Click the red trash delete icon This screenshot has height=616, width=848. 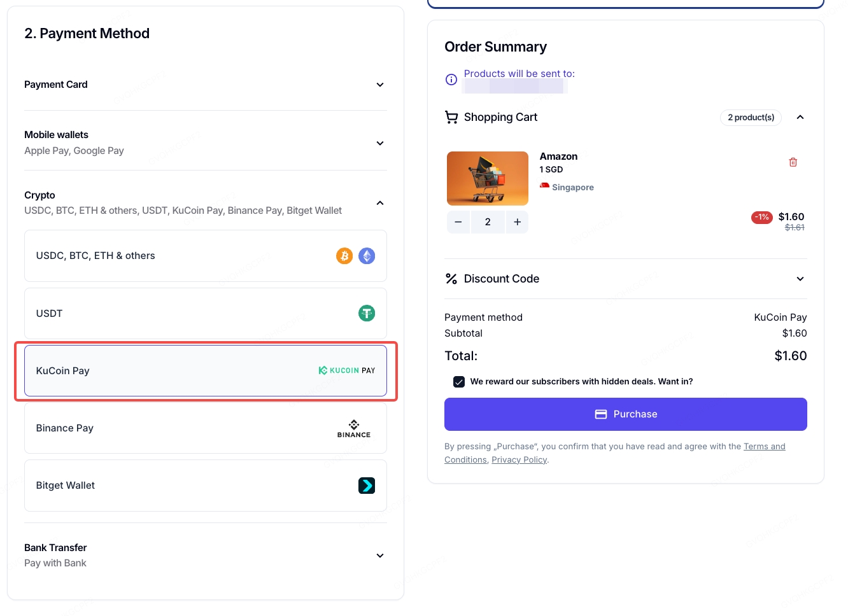click(x=793, y=162)
